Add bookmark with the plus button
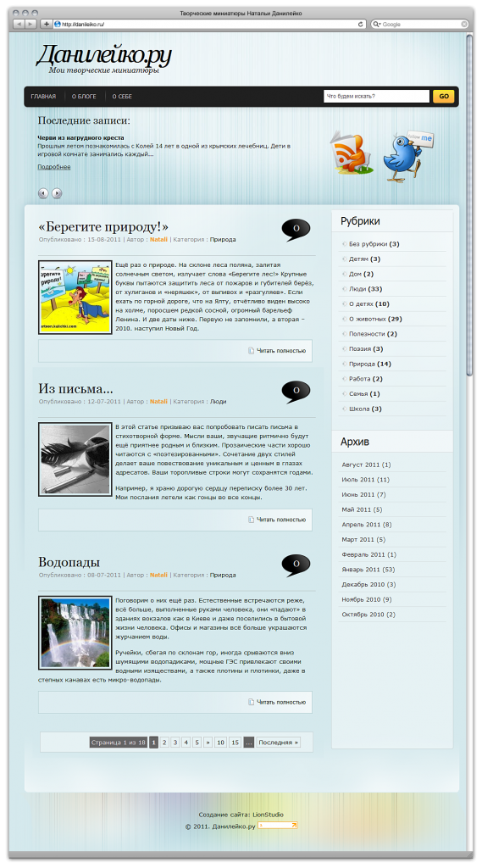Screen dimensions: 482x868 click(x=47, y=25)
